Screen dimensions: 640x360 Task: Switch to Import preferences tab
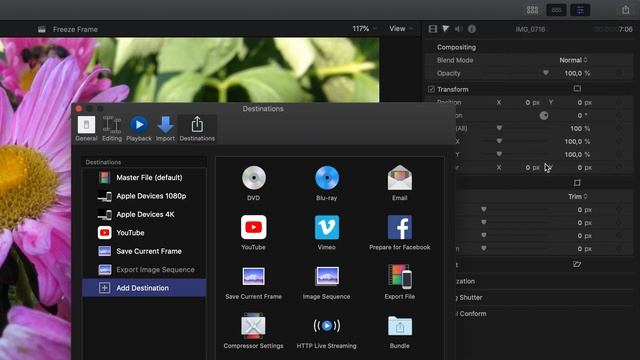click(165, 129)
